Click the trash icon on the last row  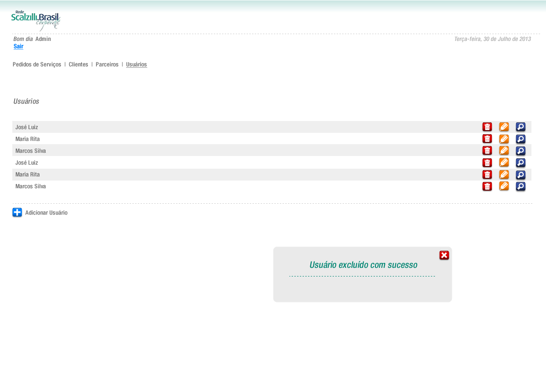point(487,186)
